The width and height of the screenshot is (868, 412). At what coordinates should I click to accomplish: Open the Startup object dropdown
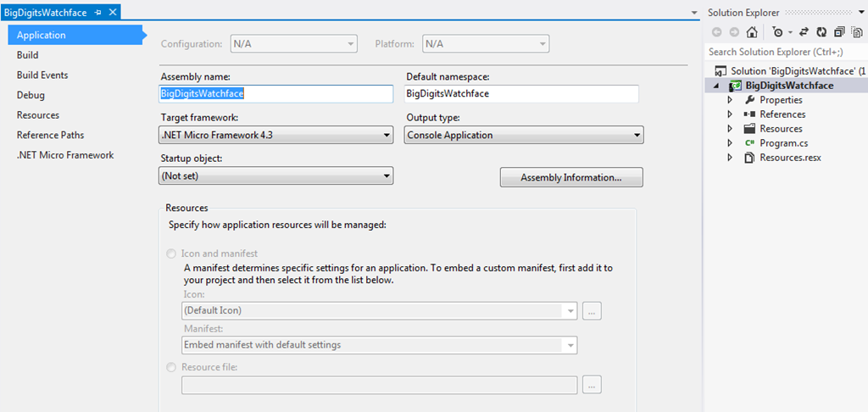coord(275,176)
